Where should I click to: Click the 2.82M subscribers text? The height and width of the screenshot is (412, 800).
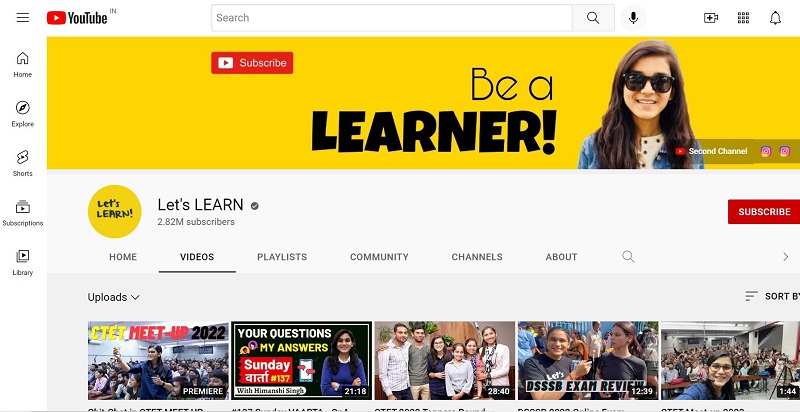tap(196, 222)
